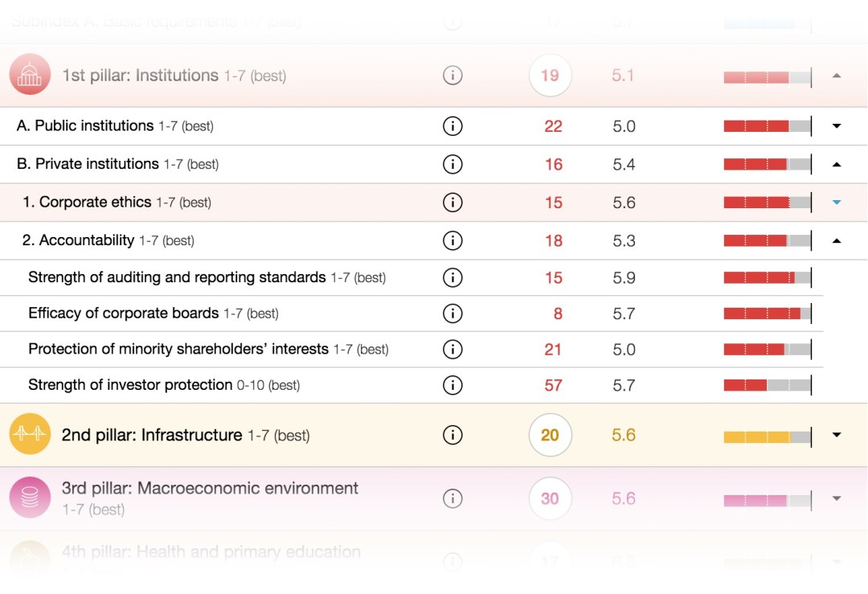Screen dimensions: 868x594
Task: Open the info icon for 2nd pillar Infrastructure
Action: pyautogui.click(x=452, y=435)
